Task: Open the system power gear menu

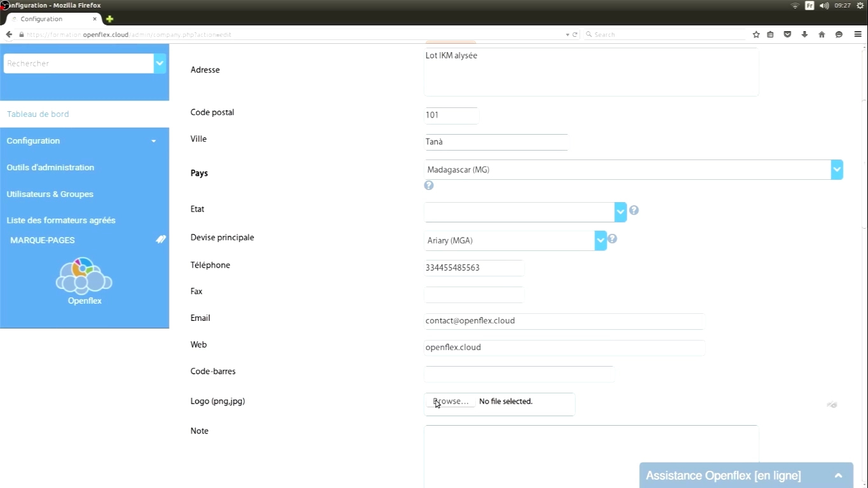Action: click(x=860, y=6)
